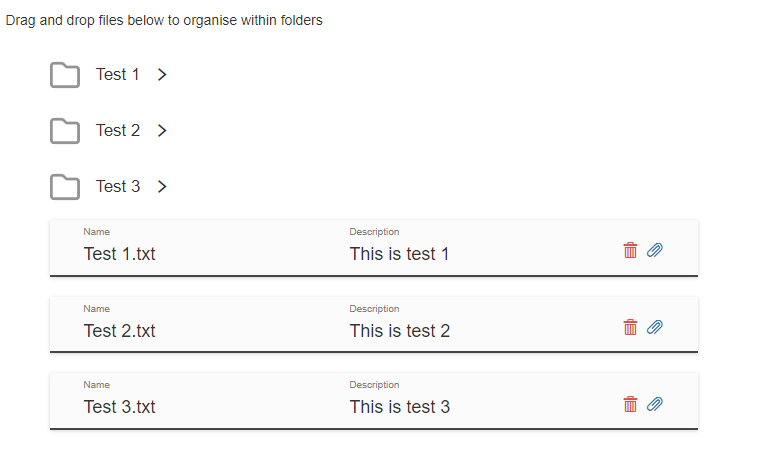Image resolution: width=776 pixels, height=454 pixels.
Task: Expand the Test 1 folder chevron
Action: (x=162, y=75)
